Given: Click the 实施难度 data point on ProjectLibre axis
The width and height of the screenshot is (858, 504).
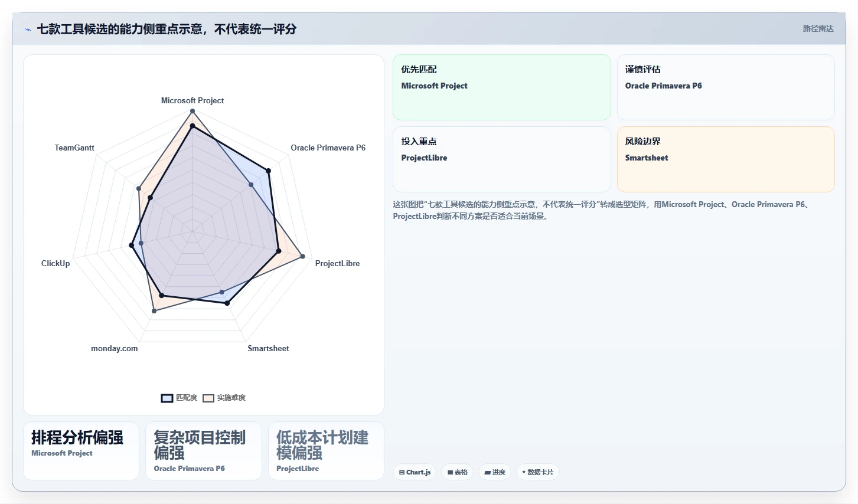Looking at the screenshot, I should click(303, 257).
